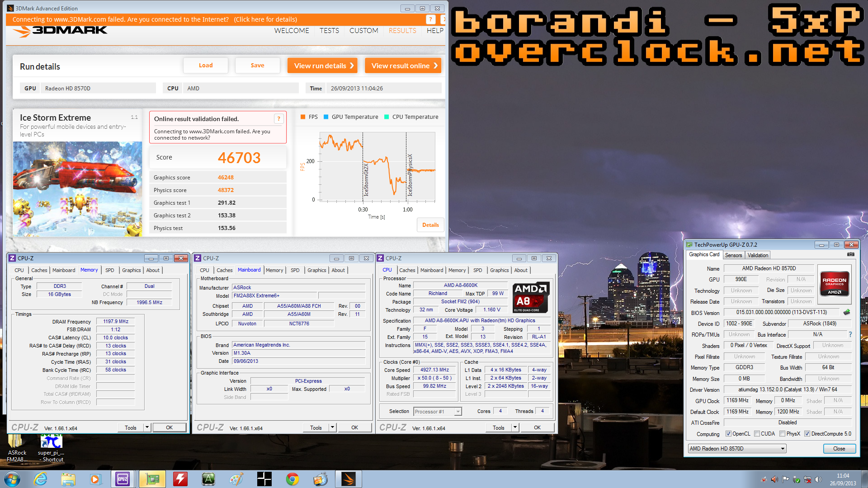The height and width of the screenshot is (488, 868).
Task: Click the Load button in 3DMark Run details
Action: (206, 66)
